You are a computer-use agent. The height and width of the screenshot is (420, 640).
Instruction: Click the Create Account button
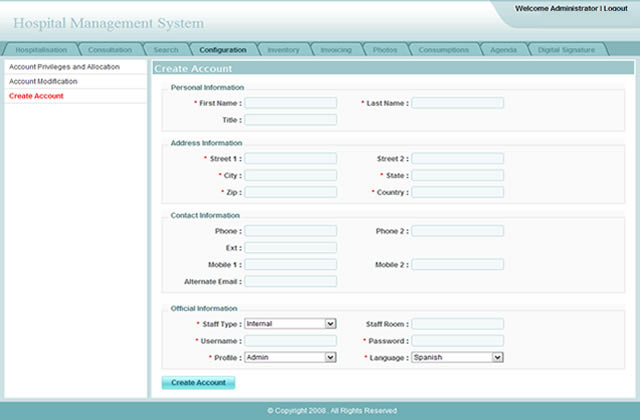coord(198,383)
